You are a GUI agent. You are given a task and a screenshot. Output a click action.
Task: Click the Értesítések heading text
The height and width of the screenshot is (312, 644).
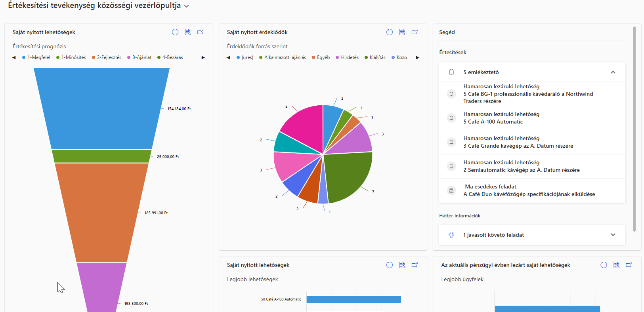(453, 52)
